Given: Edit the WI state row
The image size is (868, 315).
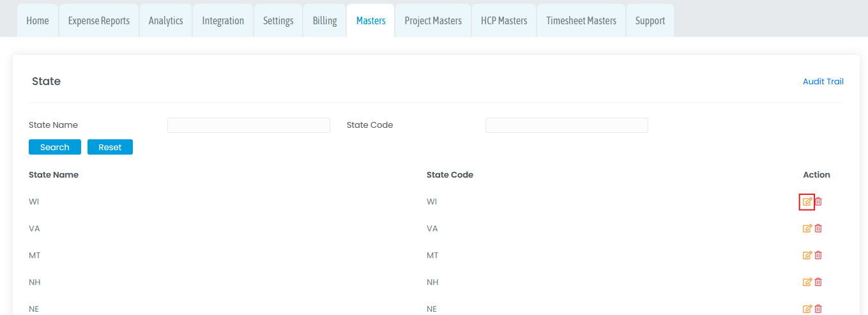Looking at the screenshot, I should [x=807, y=202].
